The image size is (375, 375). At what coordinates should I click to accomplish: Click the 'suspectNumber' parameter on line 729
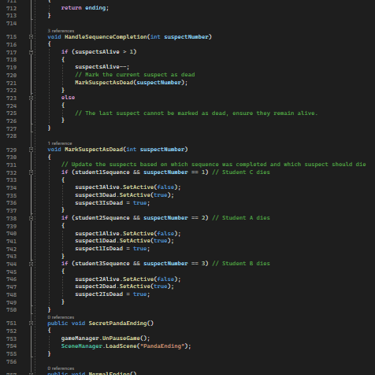coord(162,149)
